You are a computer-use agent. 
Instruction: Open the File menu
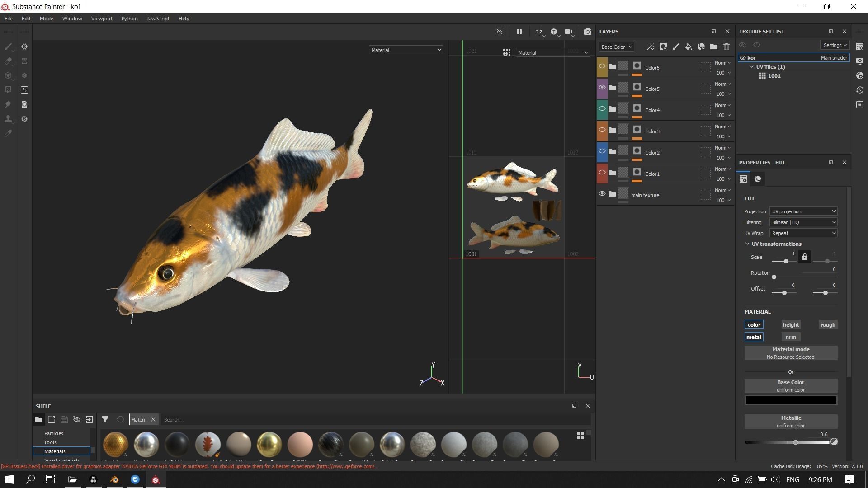click(9, 19)
